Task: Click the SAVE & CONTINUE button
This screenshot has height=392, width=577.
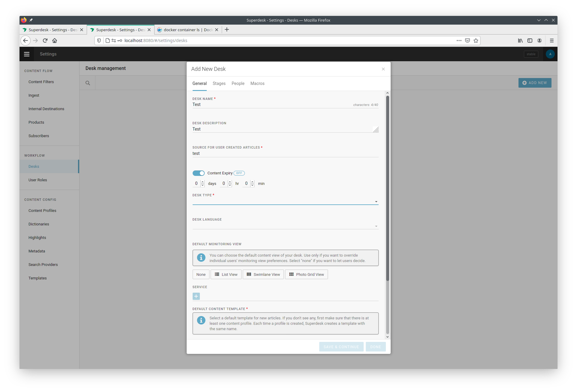Action: [341, 346]
